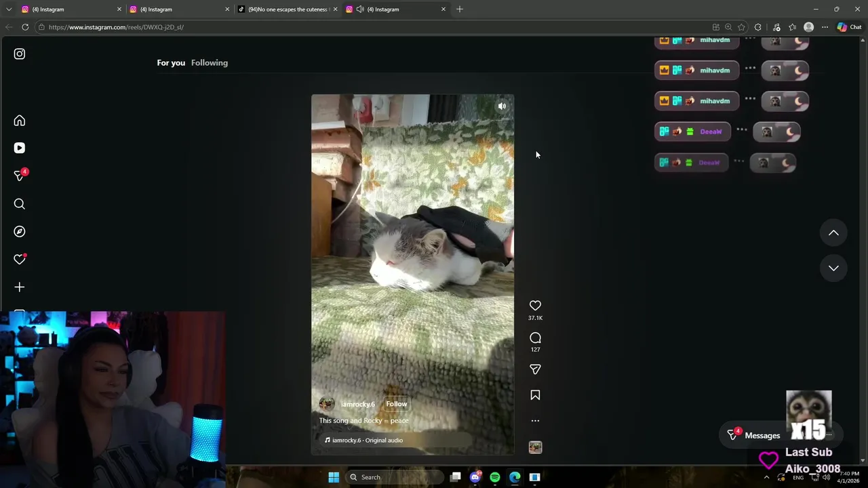The height and width of the screenshot is (488, 868).
Task: Open Explore compass icon
Action: coord(20,232)
